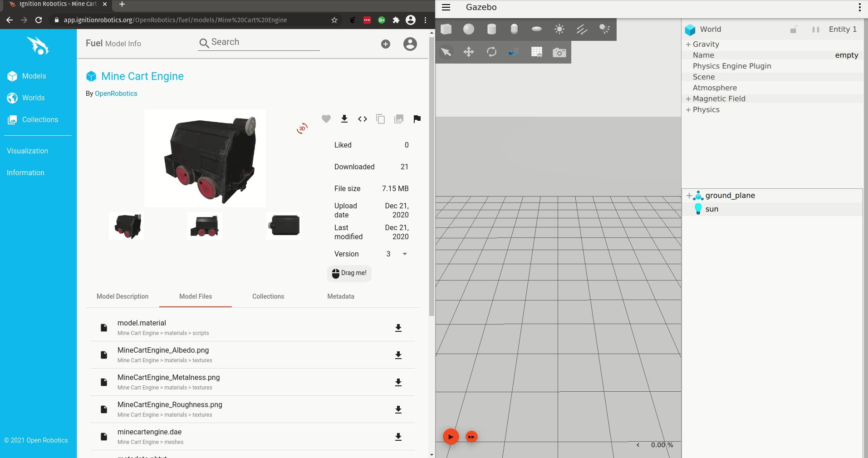Download the Mine Cart Engine model

(x=344, y=119)
